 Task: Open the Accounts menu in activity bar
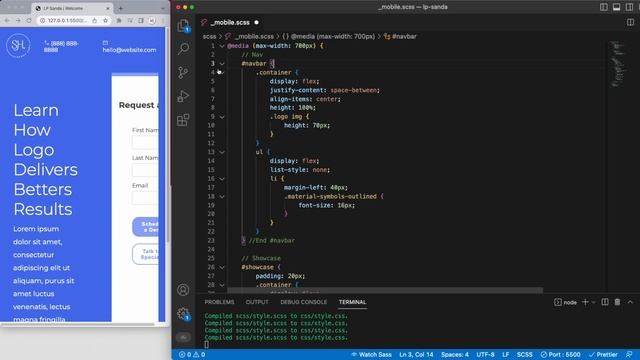[x=183, y=290]
